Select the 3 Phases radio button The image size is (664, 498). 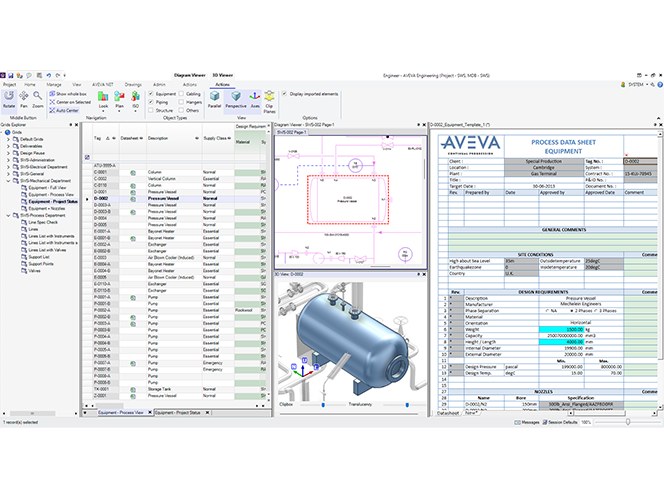[x=595, y=311]
